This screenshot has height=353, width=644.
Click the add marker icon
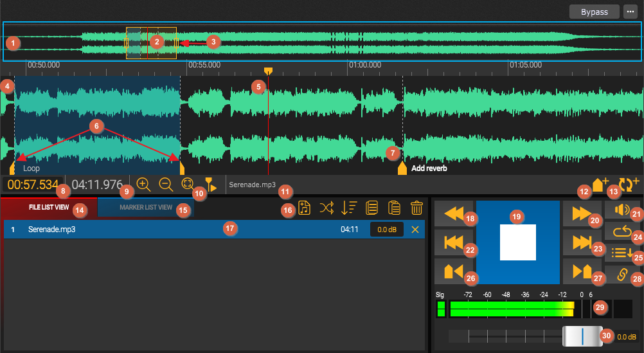600,184
